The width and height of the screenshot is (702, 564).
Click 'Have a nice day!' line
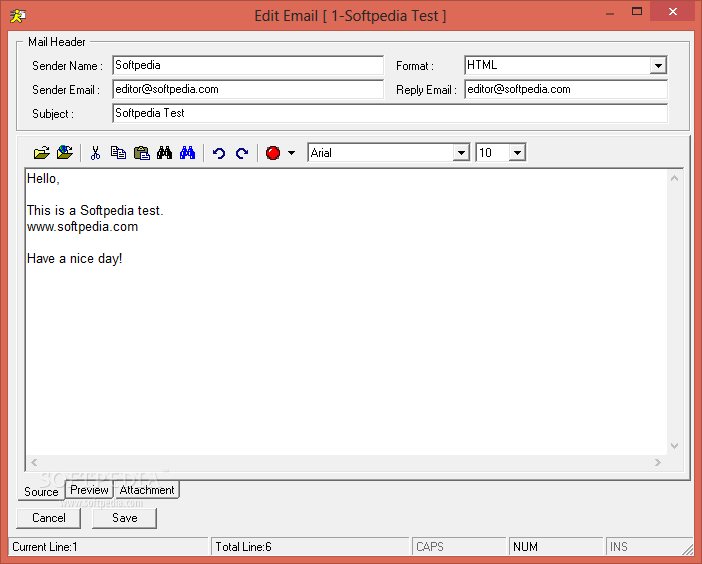pos(74,259)
